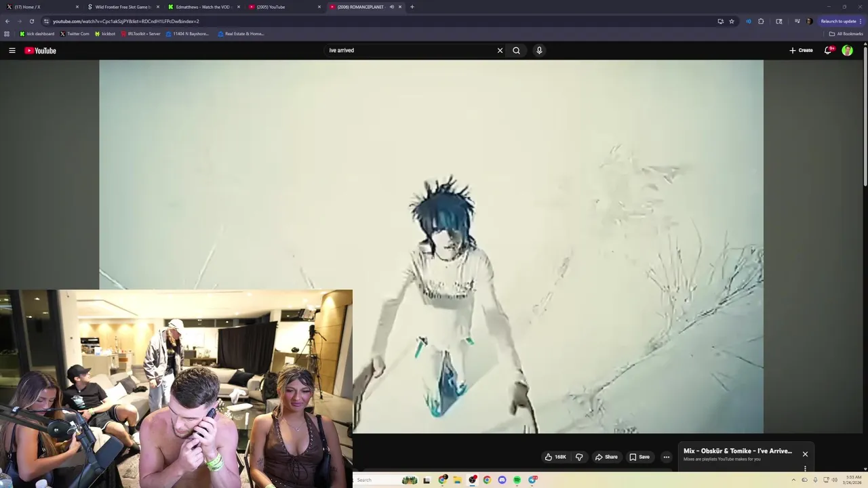Switch to the Home / X tab
The image size is (868, 488).
pos(41,7)
